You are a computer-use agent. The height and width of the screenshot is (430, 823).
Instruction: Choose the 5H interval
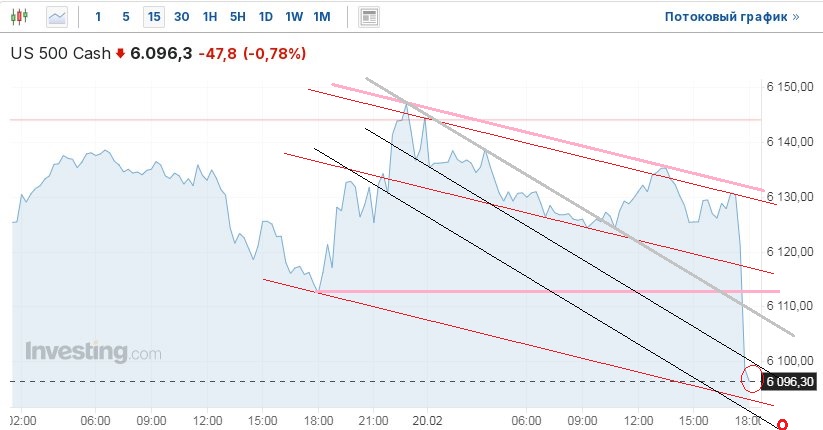pyautogui.click(x=237, y=17)
